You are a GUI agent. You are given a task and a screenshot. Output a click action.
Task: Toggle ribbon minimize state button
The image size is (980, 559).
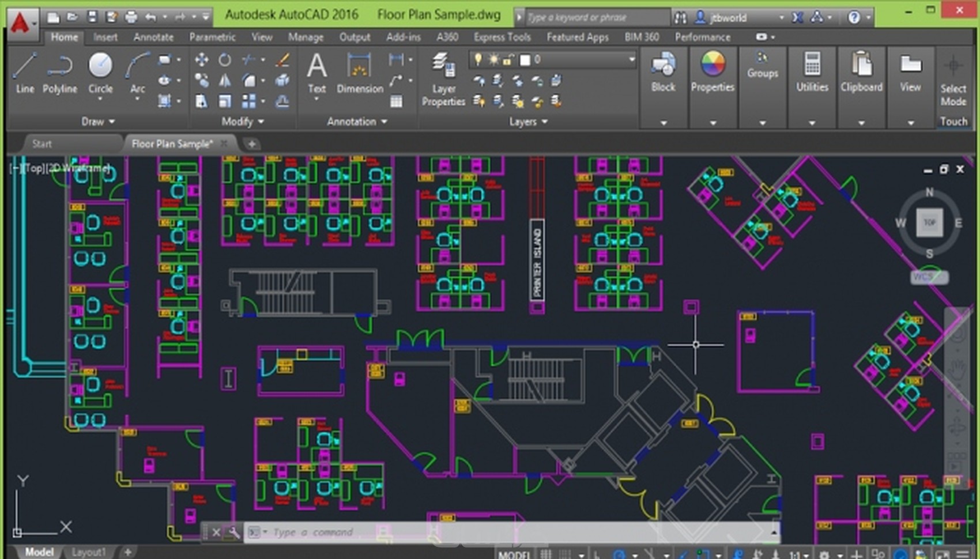pyautogui.click(x=761, y=37)
